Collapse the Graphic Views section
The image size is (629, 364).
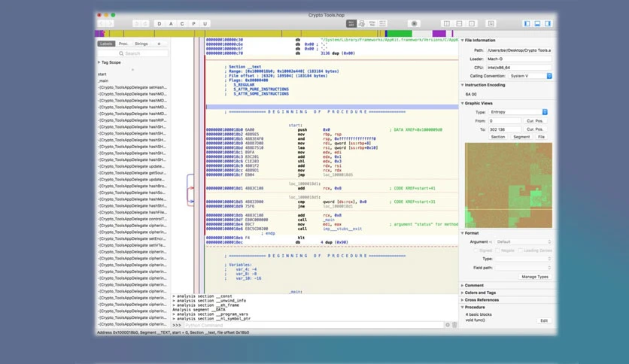pos(462,104)
